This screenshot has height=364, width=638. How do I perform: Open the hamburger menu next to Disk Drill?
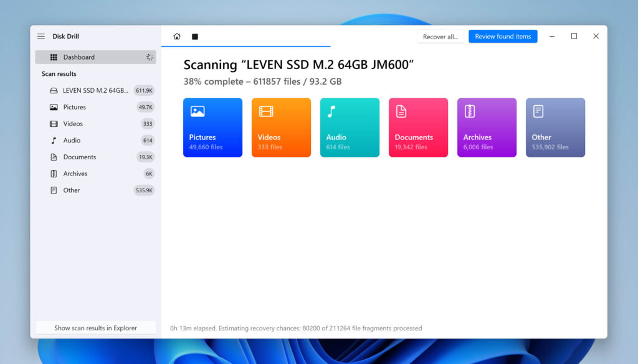click(x=41, y=37)
